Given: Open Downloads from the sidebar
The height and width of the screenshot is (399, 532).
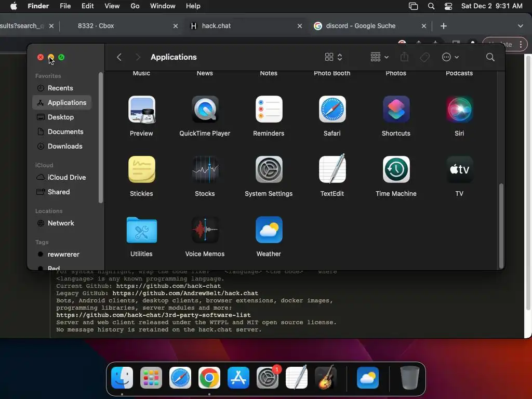Looking at the screenshot, I should click(x=62, y=146).
